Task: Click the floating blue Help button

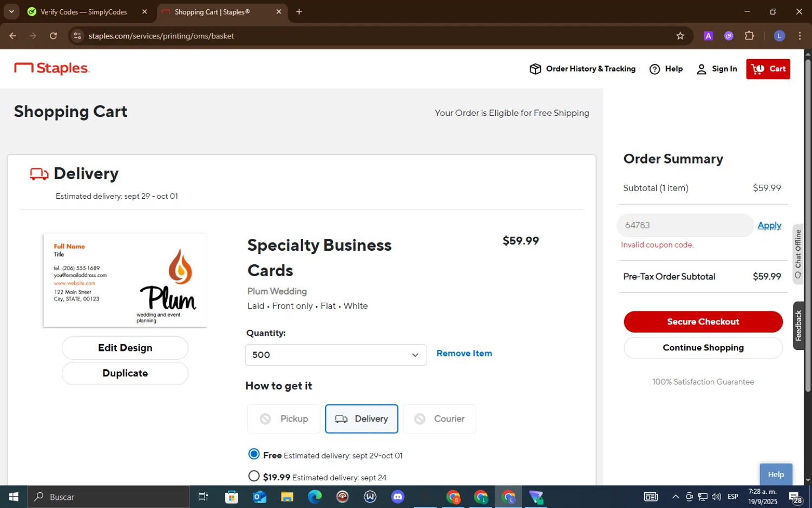Action: pyautogui.click(x=776, y=474)
